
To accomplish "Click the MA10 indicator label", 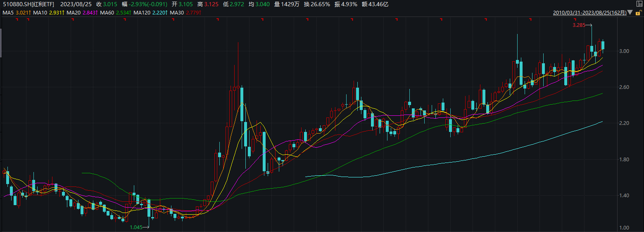I will point(40,13).
